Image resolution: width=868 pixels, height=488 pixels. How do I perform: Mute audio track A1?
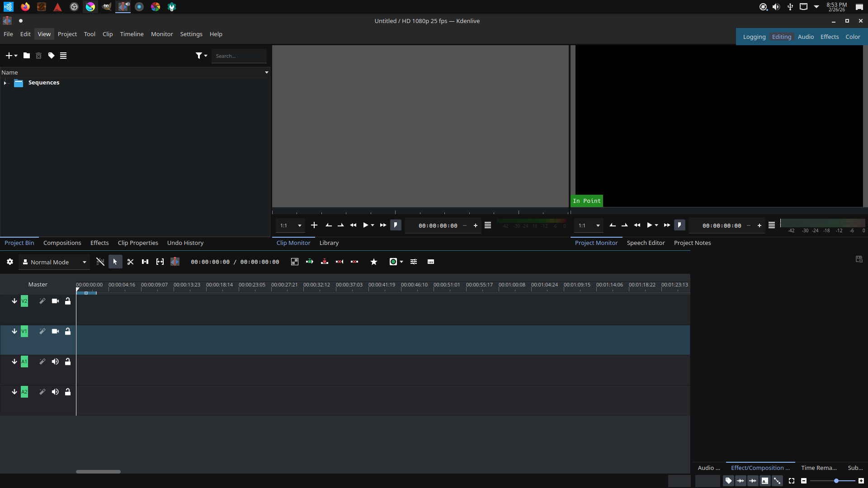point(55,362)
